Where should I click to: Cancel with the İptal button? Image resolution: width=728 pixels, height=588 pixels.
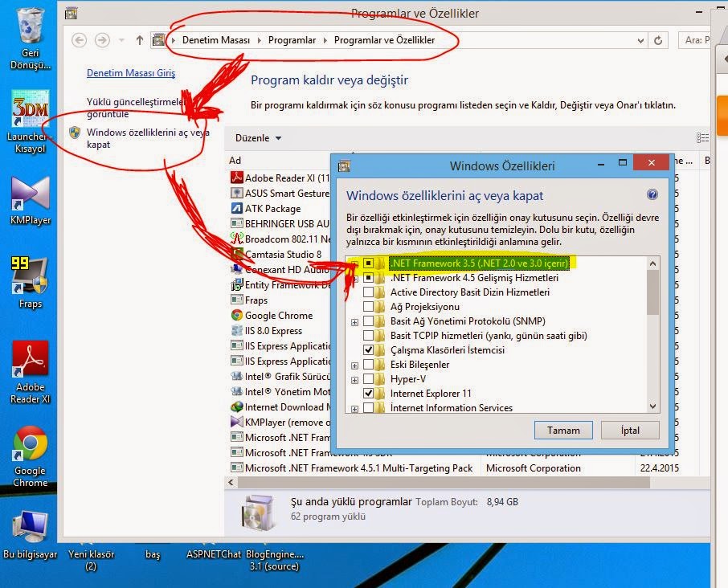point(630,431)
